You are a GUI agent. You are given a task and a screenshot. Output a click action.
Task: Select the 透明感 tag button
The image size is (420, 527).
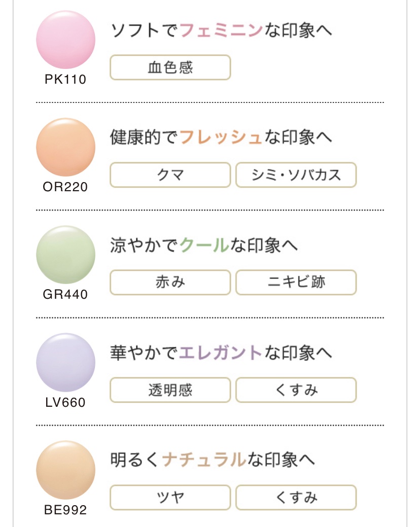coord(170,390)
